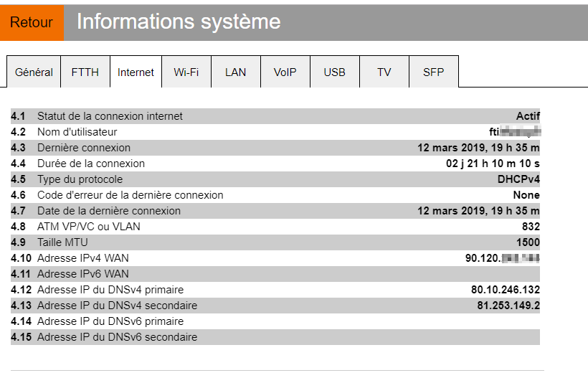Click the DHCPv4 protocol type value
Screen dimensions: 588x378
[x=518, y=179]
